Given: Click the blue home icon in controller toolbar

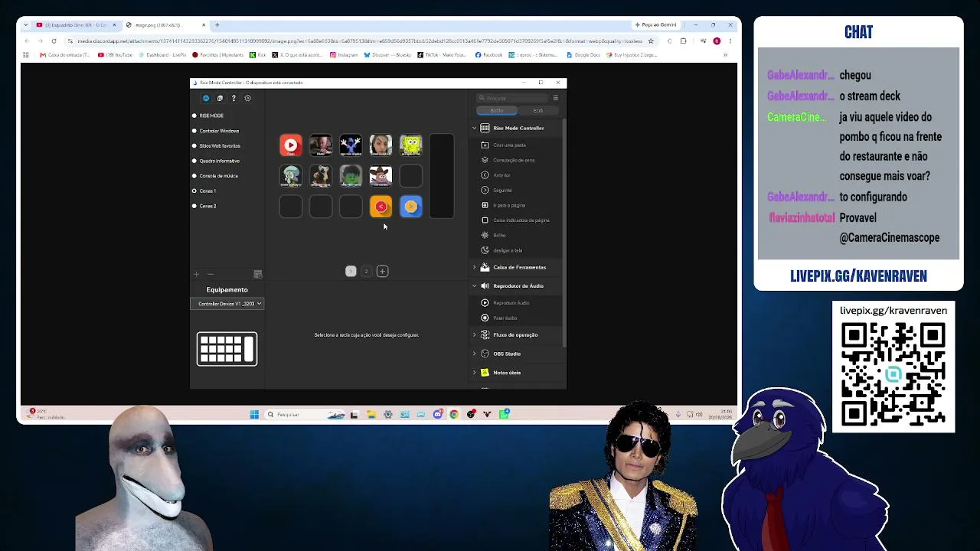Looking at the screenshot, I should 206,98.
